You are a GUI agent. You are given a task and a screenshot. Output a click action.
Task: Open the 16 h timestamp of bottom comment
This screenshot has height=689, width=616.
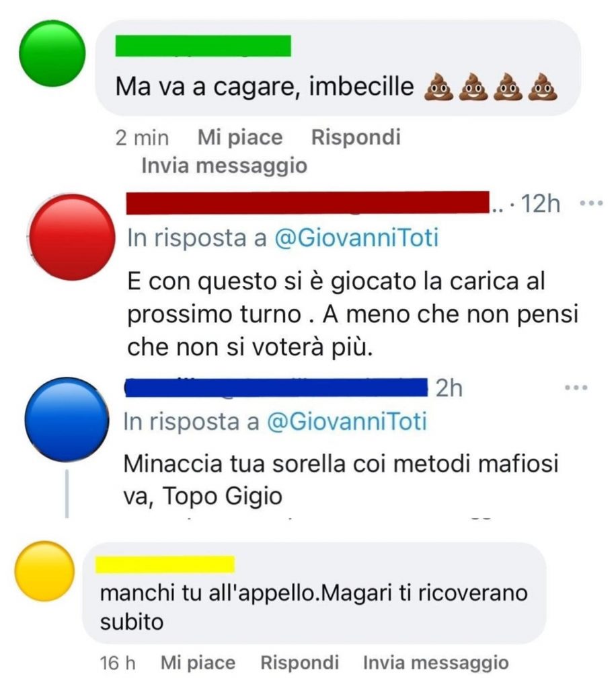pos(118,663)
